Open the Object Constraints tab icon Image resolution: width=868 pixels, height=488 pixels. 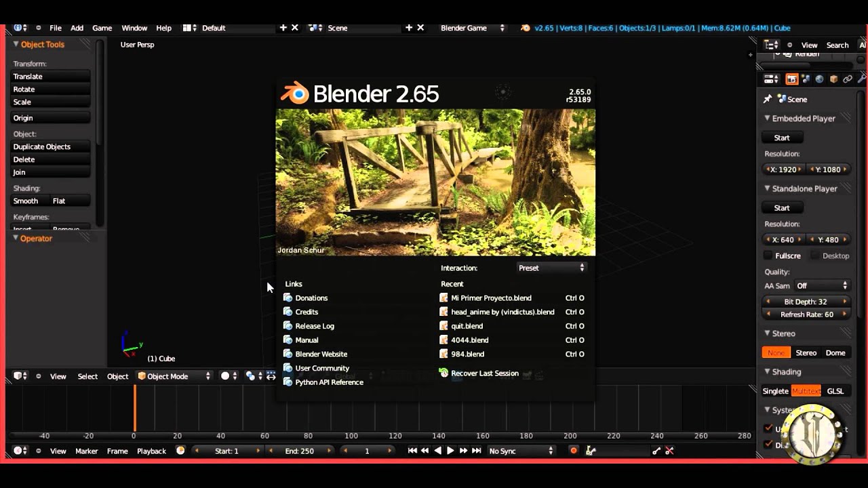click(x=848, y=79)
